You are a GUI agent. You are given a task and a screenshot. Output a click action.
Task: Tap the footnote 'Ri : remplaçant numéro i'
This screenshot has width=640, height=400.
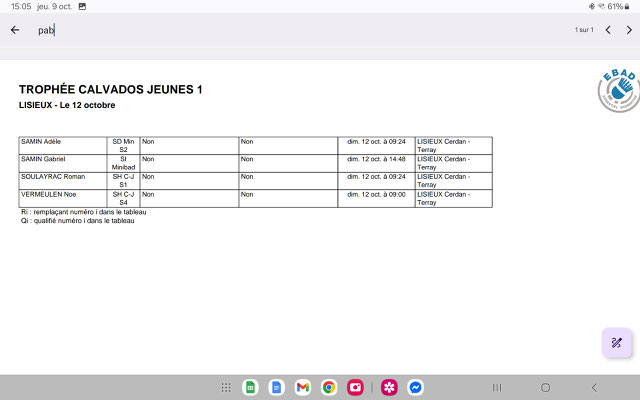coord(84,212)
